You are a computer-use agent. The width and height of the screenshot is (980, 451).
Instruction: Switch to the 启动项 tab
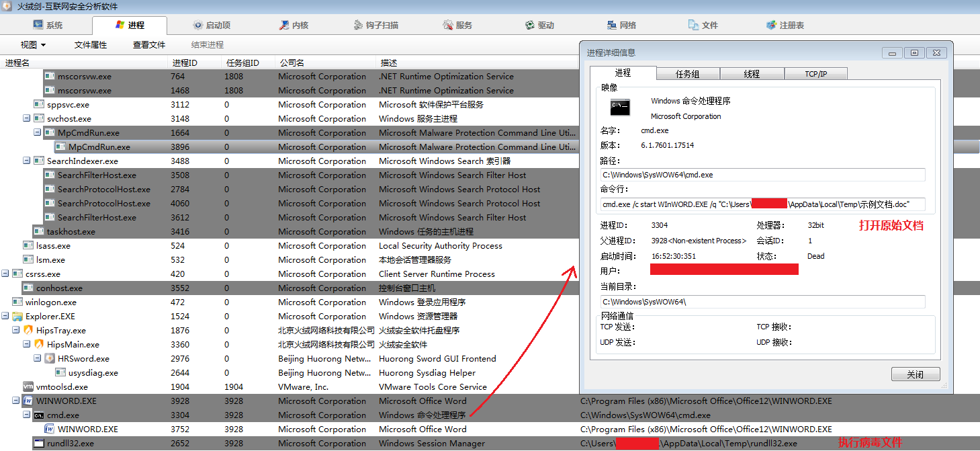(x=211, y=26)
